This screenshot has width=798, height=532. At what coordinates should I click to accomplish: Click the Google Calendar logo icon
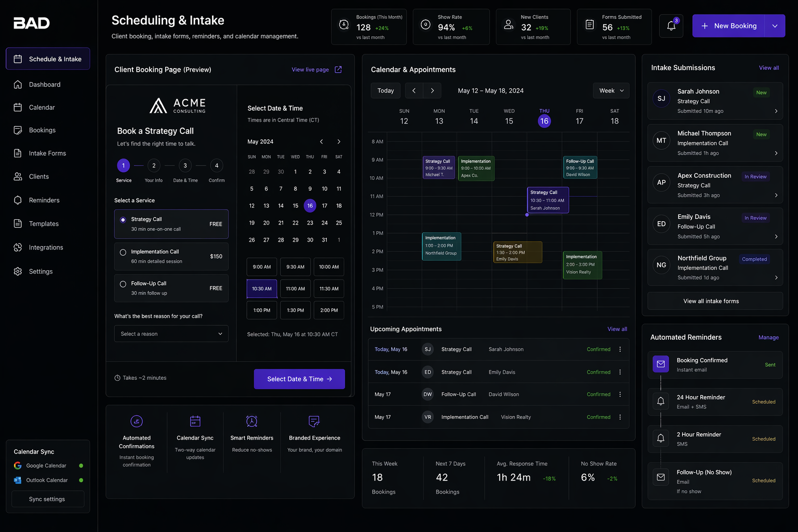tap(18, 465)
